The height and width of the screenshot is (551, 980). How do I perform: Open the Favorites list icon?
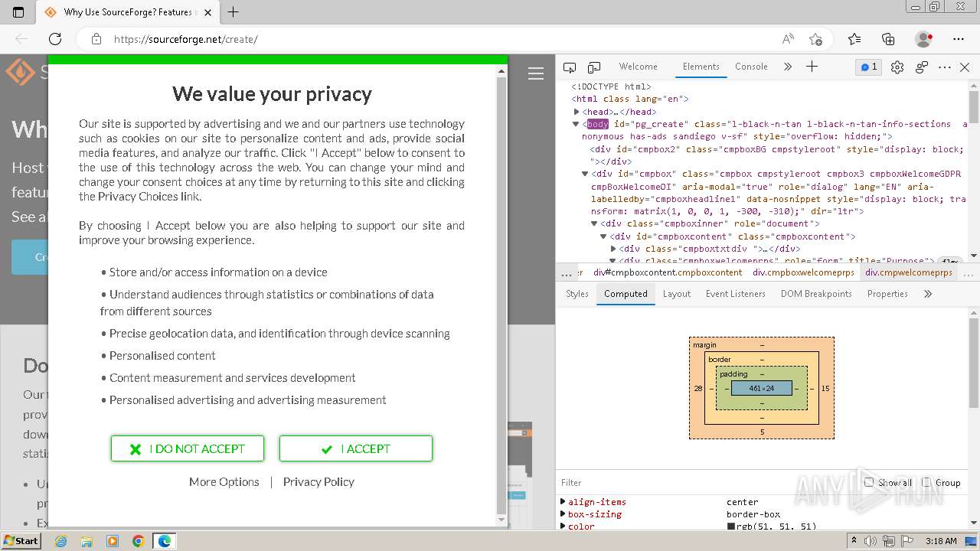[854, 39]
